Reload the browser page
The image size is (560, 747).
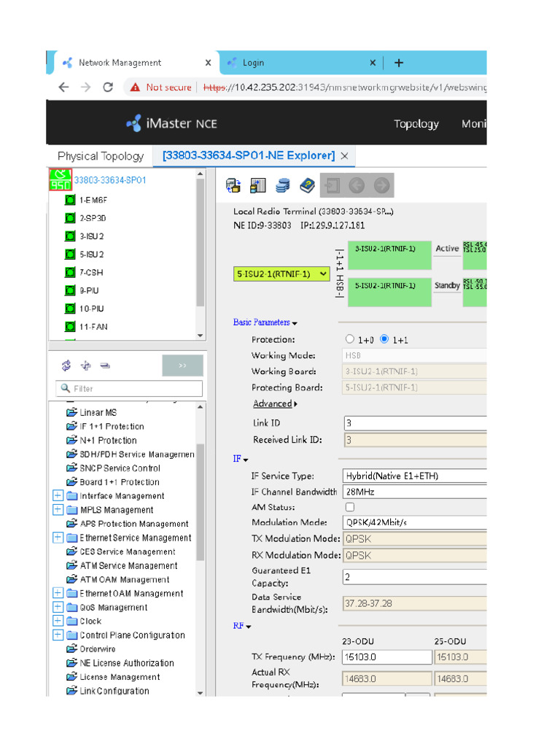(x=108, y=87)
